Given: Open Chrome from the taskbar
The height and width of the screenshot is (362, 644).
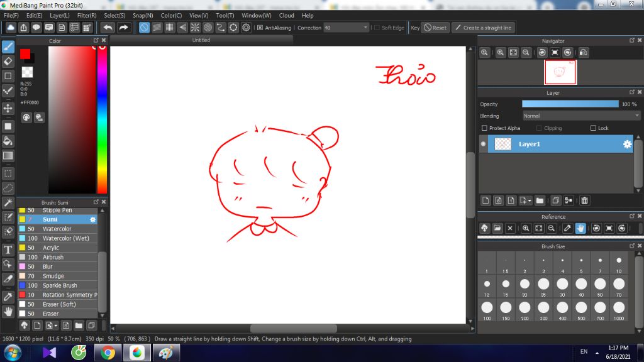Looking at the screenshot, I should point(108,353).
